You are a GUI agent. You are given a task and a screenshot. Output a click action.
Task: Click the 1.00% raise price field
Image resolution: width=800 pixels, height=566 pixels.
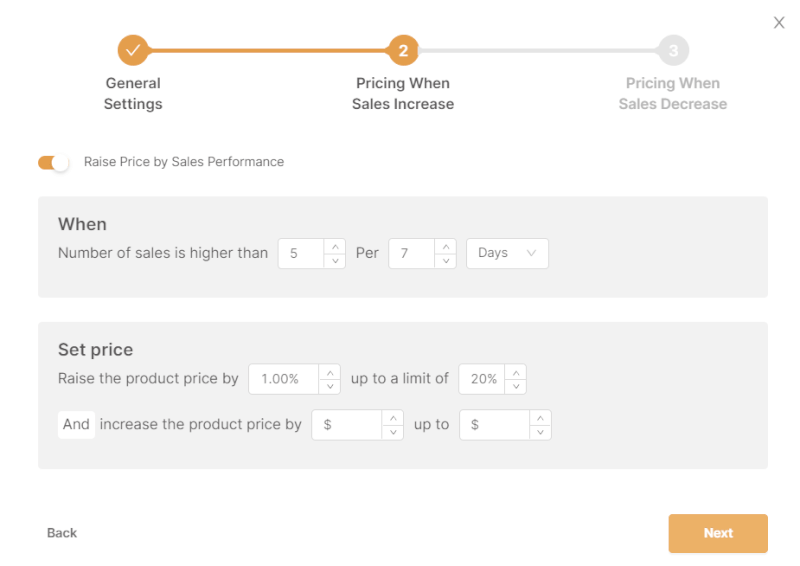(284, 379)
